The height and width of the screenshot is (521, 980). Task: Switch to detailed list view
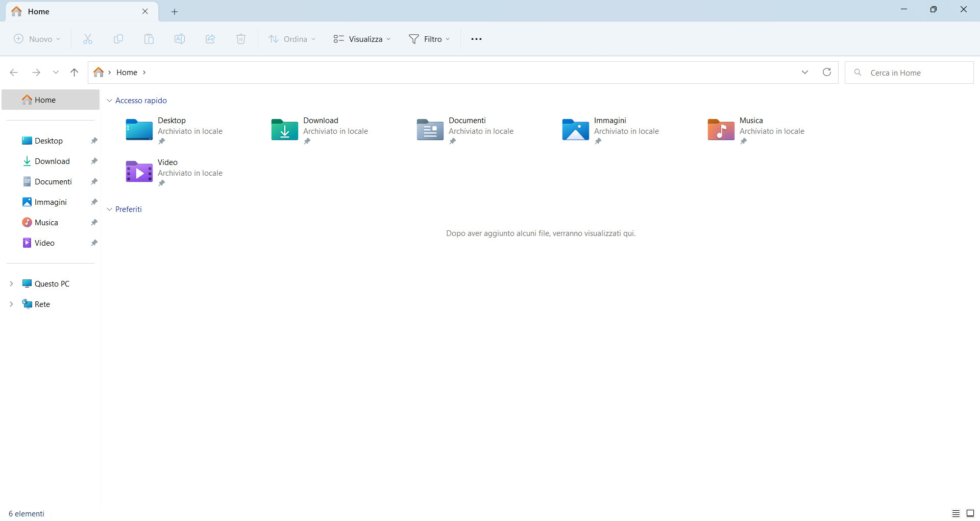point(956,513)
